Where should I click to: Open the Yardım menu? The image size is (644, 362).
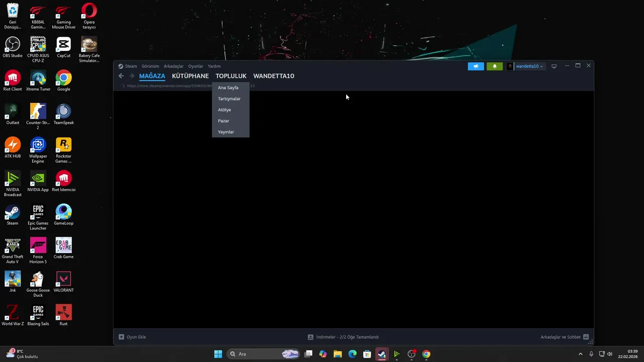pos(214,66)
